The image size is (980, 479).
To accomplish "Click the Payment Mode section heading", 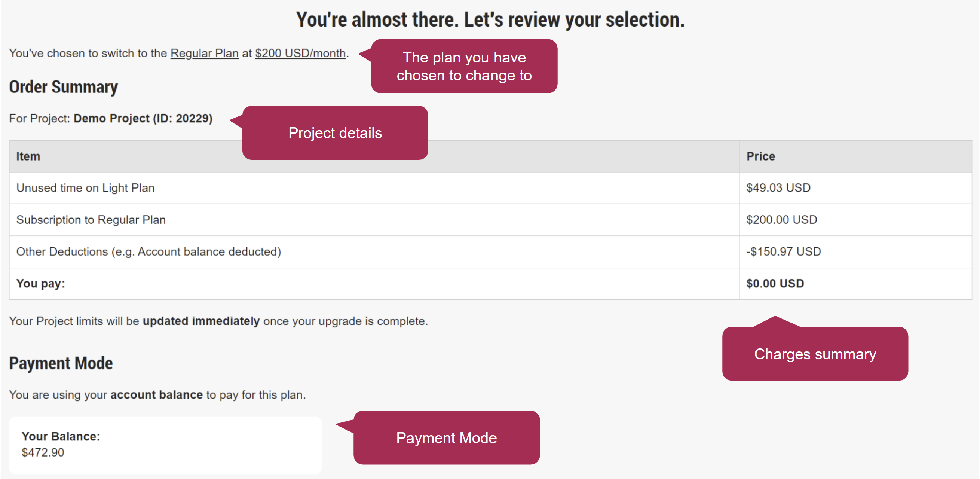I will coord(61,363).
